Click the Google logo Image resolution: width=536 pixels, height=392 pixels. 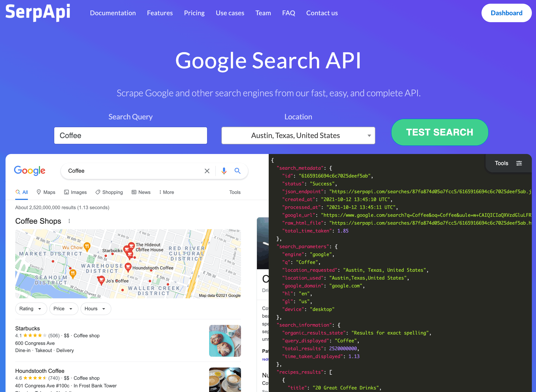[30, 171]
